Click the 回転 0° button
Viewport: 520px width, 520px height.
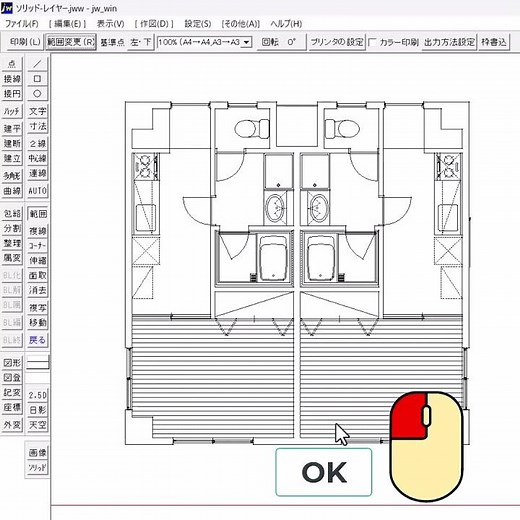click(281, 42)
